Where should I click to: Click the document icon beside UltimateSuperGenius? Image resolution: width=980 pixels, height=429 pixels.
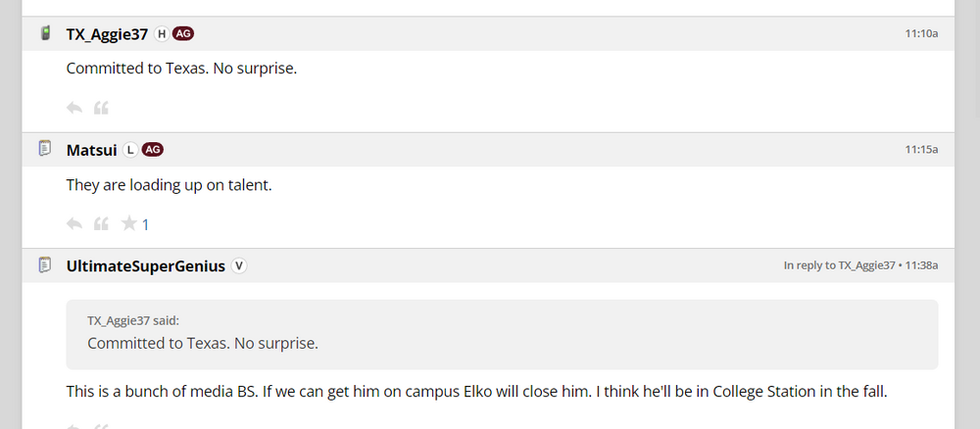click(x=44, y=264)
